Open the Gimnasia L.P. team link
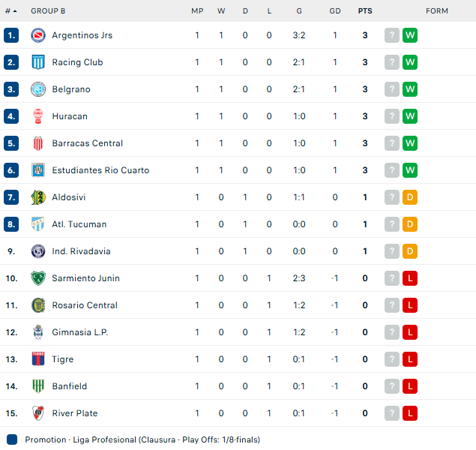 (x=80, y=332)
